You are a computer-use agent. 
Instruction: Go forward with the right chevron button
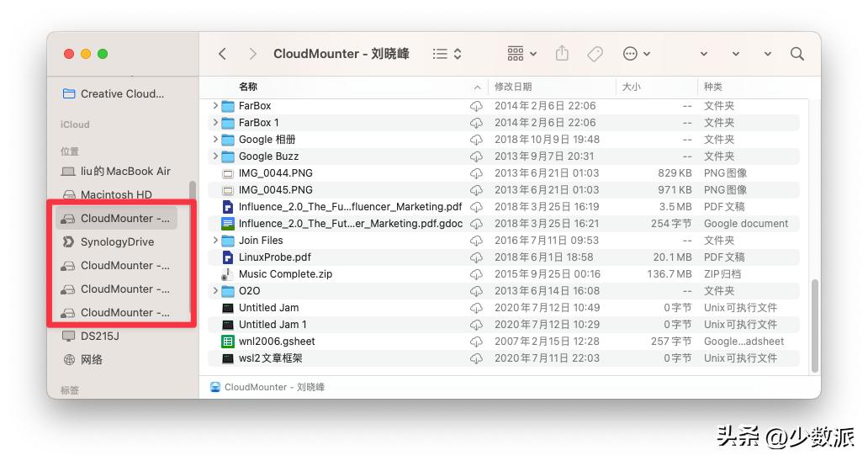coord(252,54)
